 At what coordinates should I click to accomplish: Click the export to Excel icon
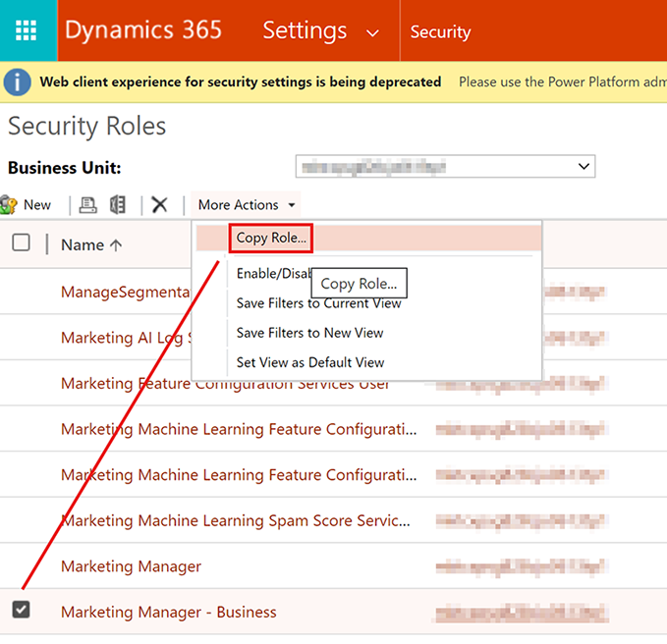click(x=118, y=205)
